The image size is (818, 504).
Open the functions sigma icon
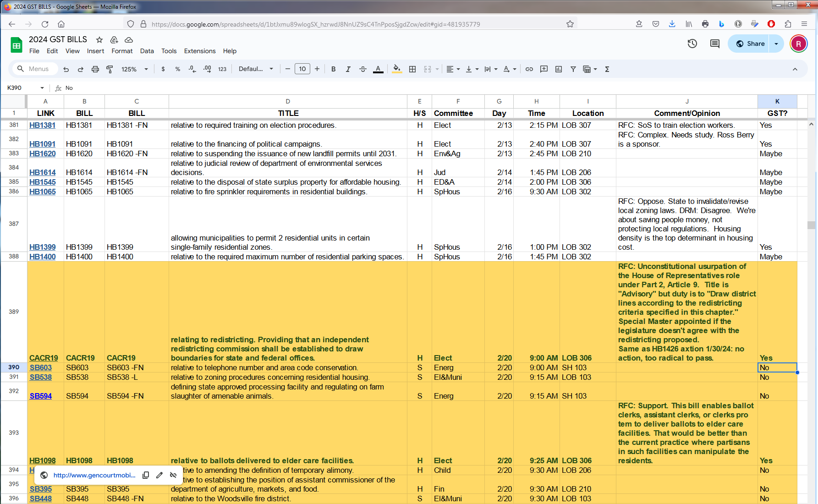pyautogui.click(x=607, y=69)
